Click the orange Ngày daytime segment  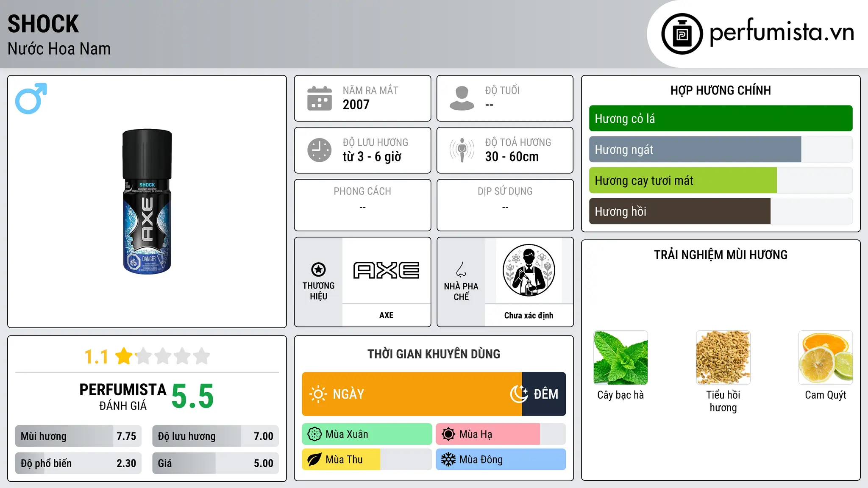coord(412,394)
